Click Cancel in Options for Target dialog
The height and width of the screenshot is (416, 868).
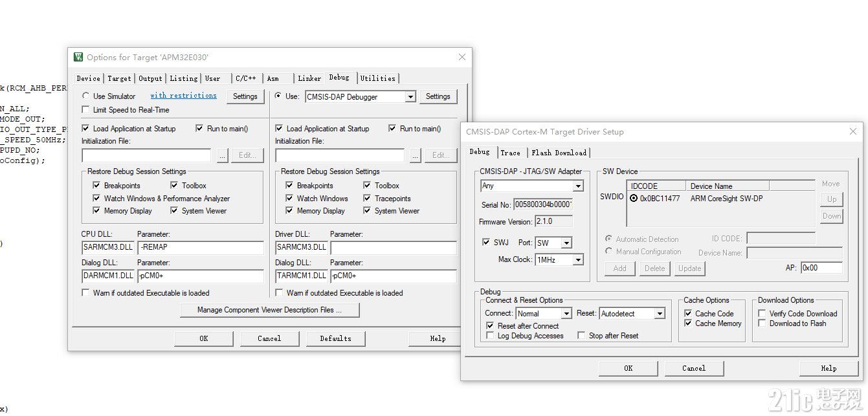(269, 338)
